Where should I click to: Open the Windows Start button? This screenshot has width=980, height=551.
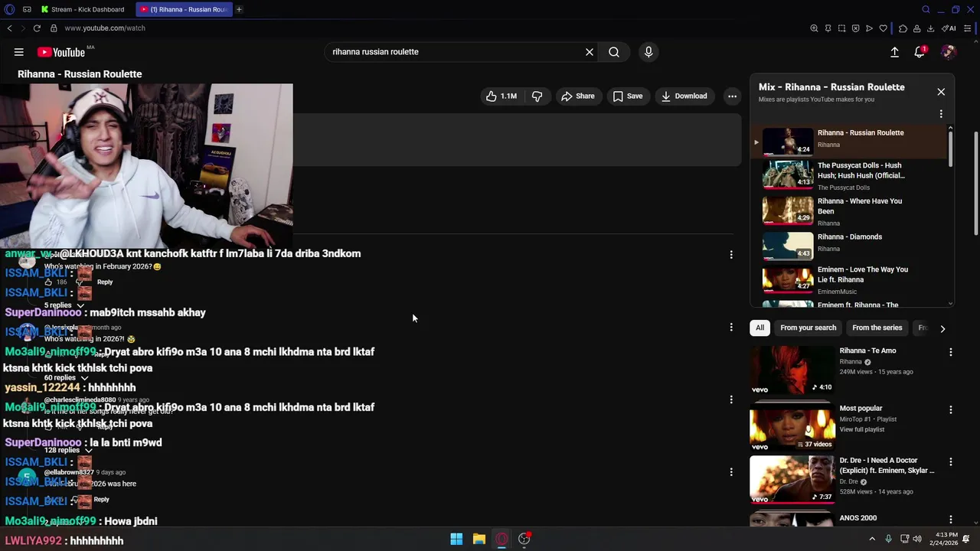click(456, 539)
